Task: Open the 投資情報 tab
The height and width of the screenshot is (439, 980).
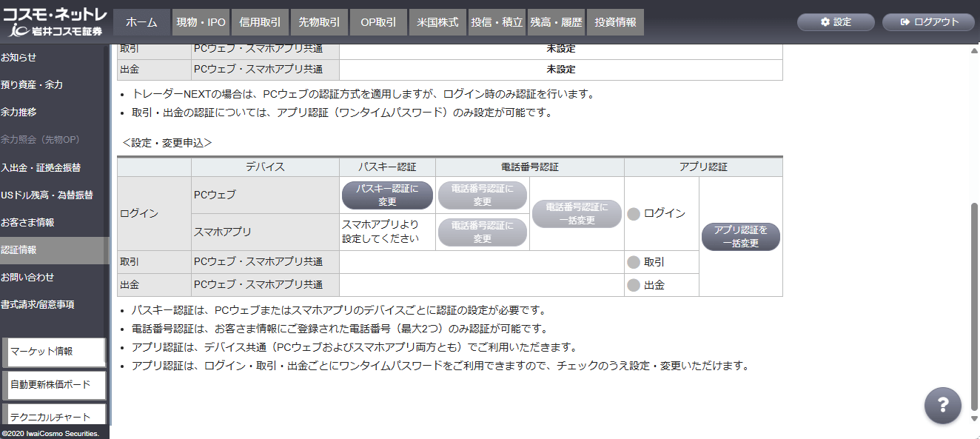Action: [x=615, y=22]
